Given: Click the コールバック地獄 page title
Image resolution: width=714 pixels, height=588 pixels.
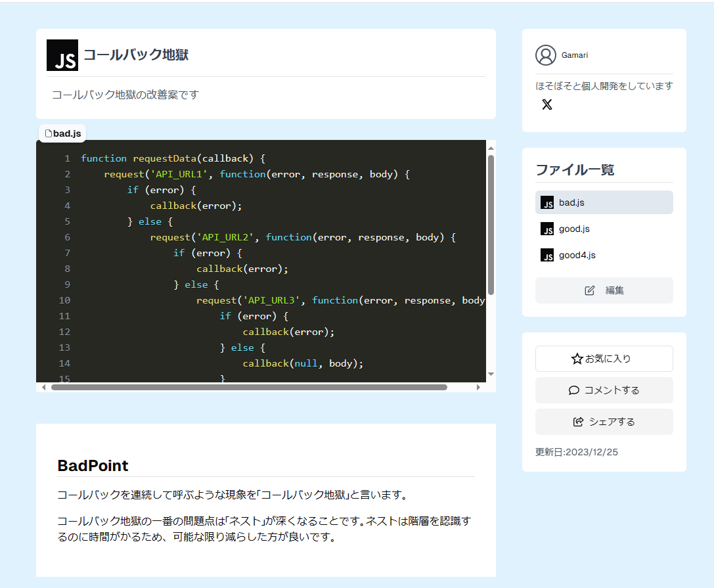Looking at the screenshot, I should tap(136, 55).
